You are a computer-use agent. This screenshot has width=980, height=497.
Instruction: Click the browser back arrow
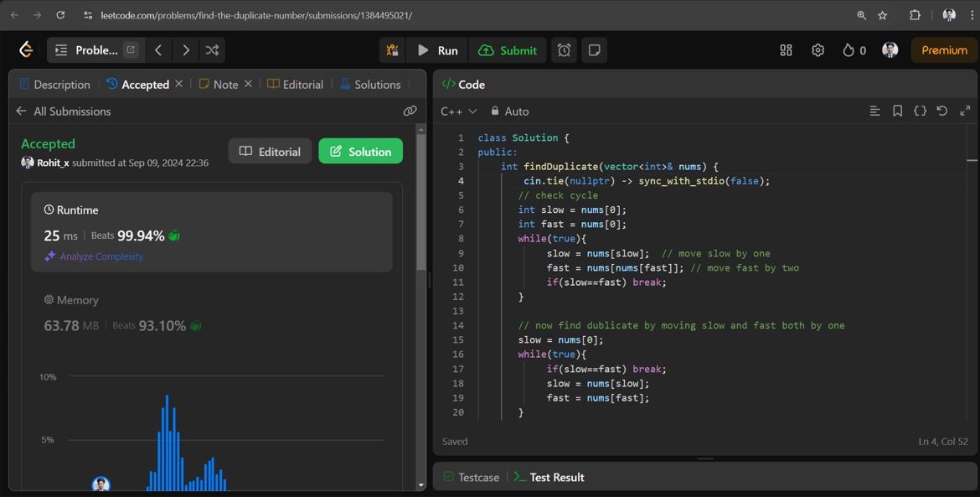coord(14,15)
